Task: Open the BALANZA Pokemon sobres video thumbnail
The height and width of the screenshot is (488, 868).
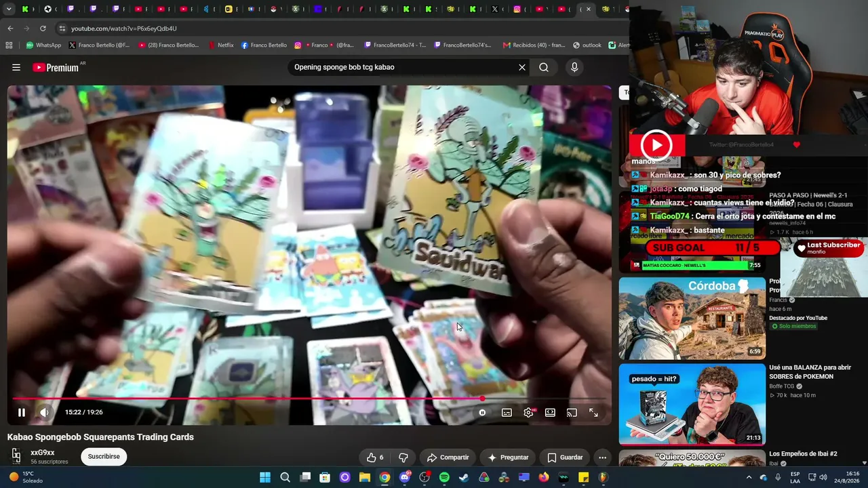Action: pyautogui.click(x=692, y=405)
